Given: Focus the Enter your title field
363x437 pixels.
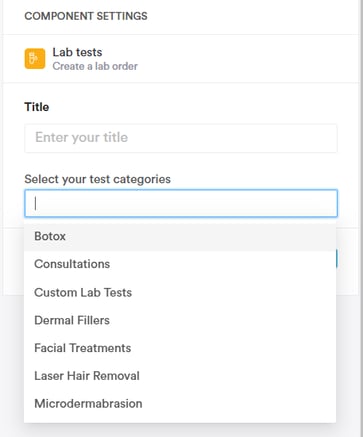Looking at the screenshot, I should coord(181,138).
